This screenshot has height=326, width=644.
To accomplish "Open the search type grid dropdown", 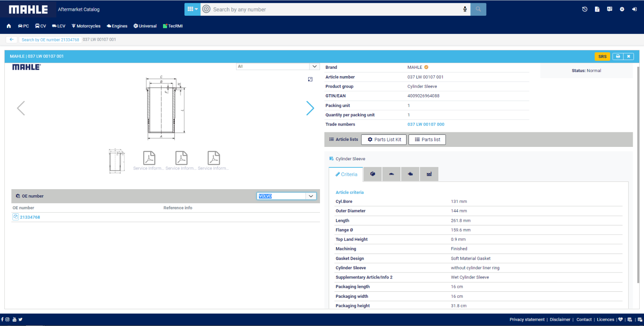I will 192,9.
